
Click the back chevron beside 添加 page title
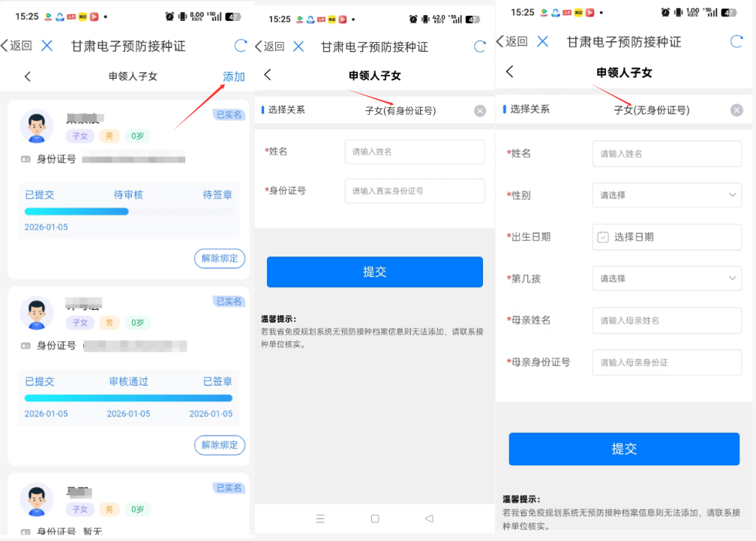pos(28,77)
